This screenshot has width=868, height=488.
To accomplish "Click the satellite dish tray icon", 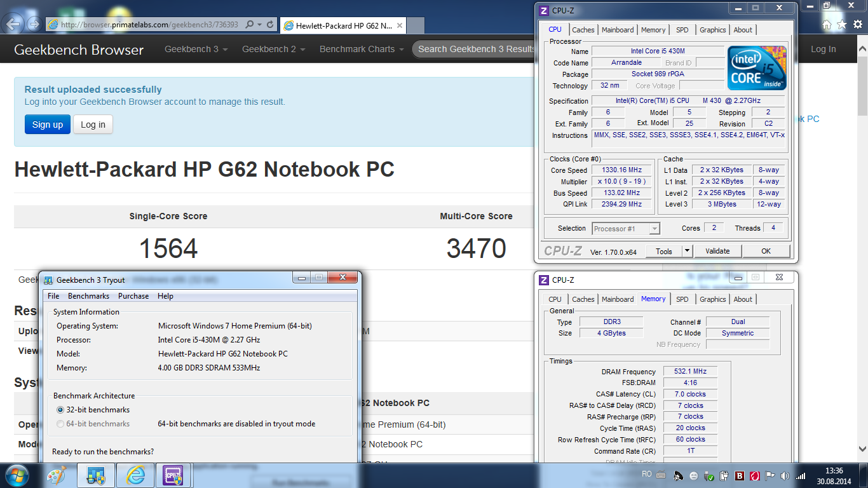I will pyautogui.click(x=678, y=475).
